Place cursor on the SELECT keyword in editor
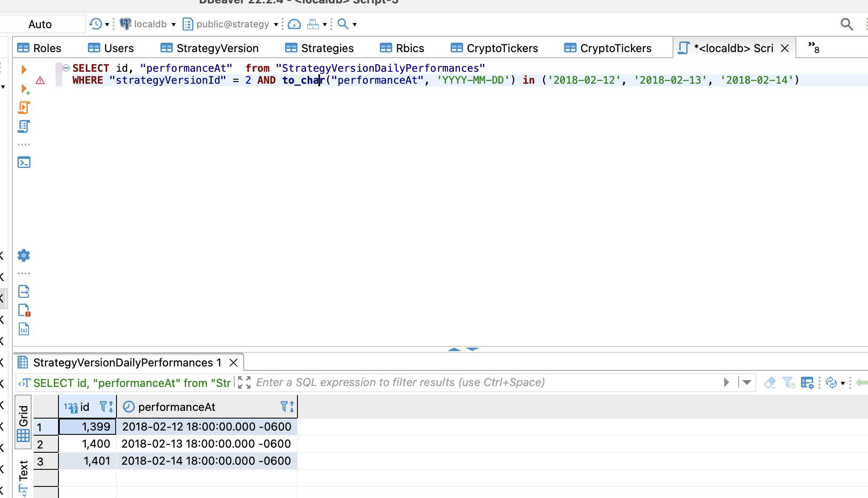Image resolution: width=868 pixels, height=498 pixels. [90, 68]
